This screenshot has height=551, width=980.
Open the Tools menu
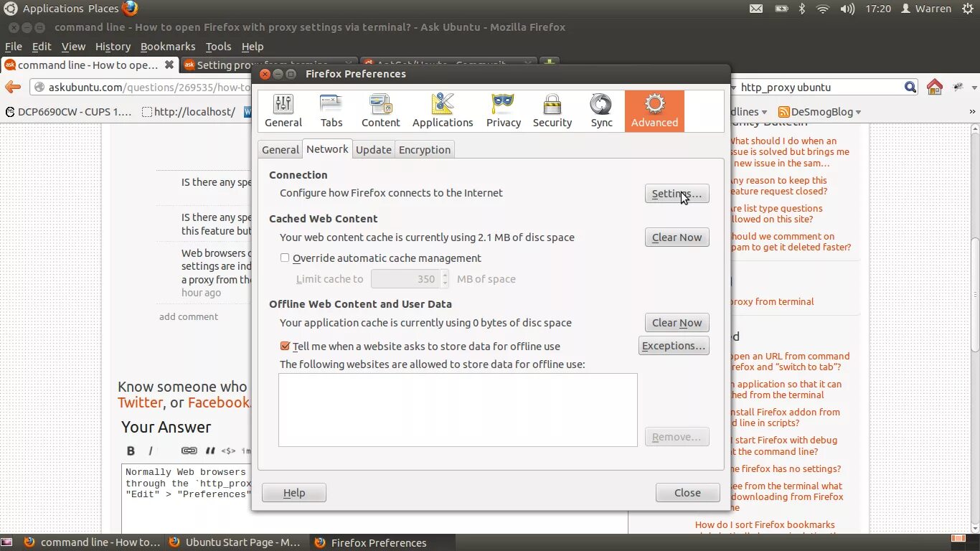[x=218, y=47]
